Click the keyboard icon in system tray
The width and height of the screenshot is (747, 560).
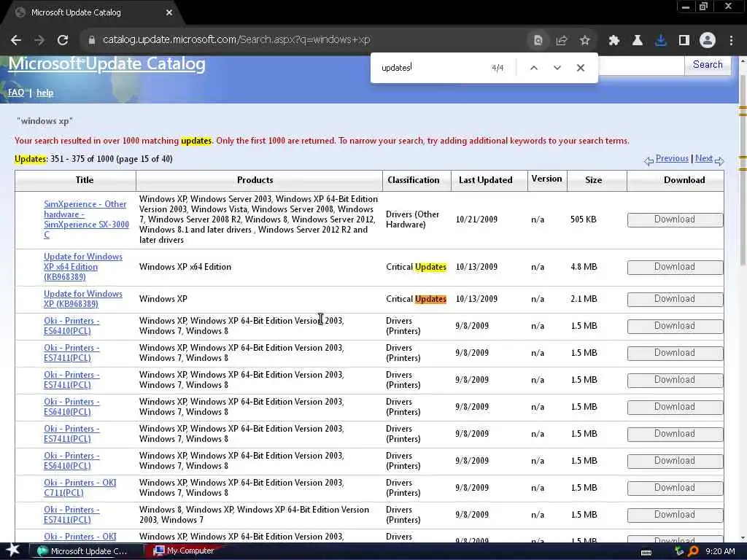(x=646, y=552)
